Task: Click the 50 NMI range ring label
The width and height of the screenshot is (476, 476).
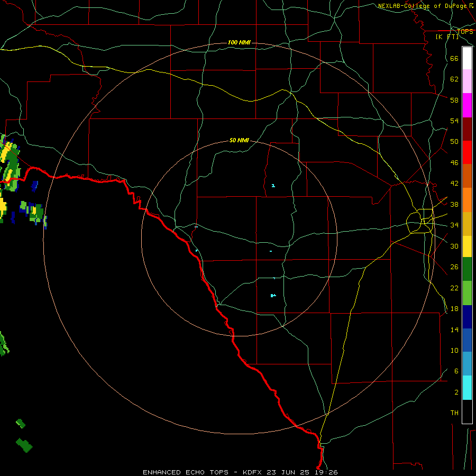Action: (239, 140)
